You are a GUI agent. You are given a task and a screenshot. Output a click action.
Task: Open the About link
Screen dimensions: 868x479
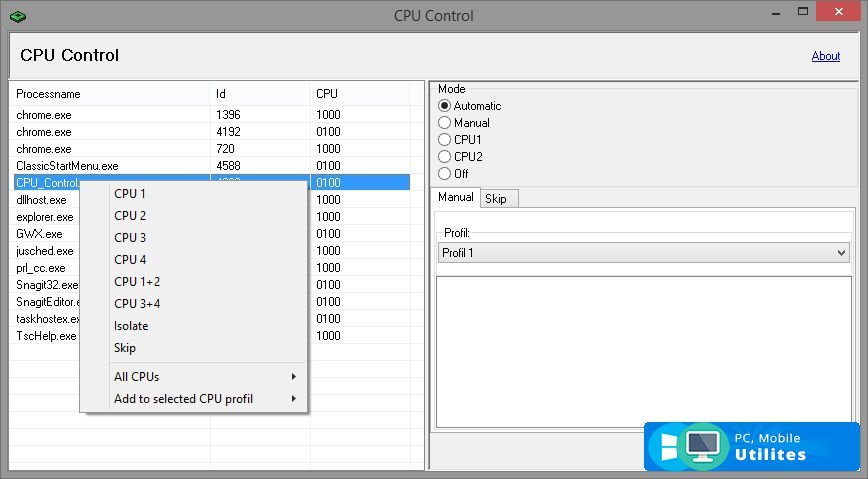pos(825,56)
